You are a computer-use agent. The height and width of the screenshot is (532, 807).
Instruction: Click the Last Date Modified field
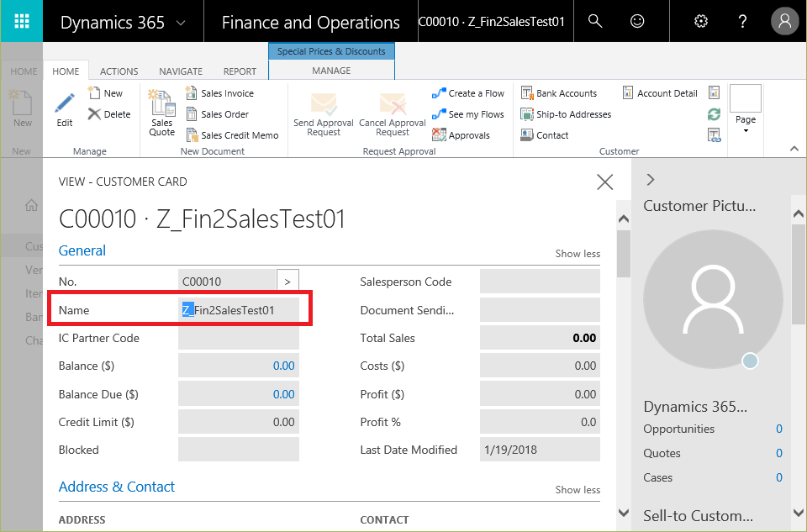pyautogui.click(x=540, y=450)
